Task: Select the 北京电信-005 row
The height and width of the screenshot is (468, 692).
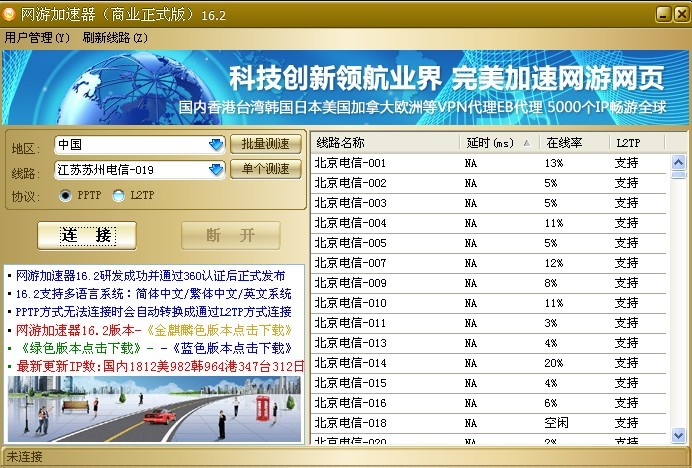Action: click(489, 243)
